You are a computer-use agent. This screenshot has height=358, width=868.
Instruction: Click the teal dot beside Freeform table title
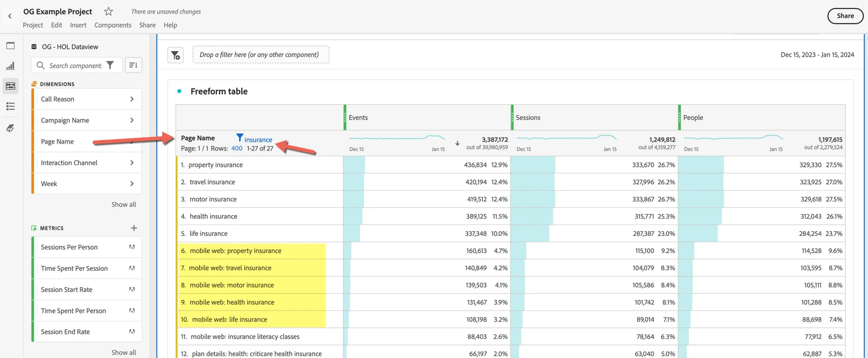point(179,91)
